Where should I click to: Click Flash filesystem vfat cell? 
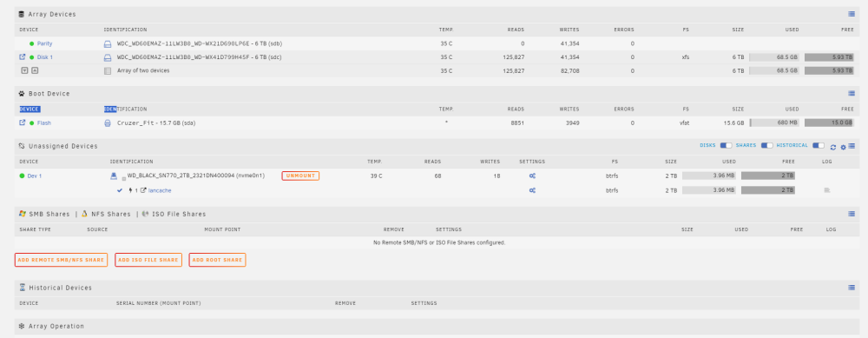[684, 123]
